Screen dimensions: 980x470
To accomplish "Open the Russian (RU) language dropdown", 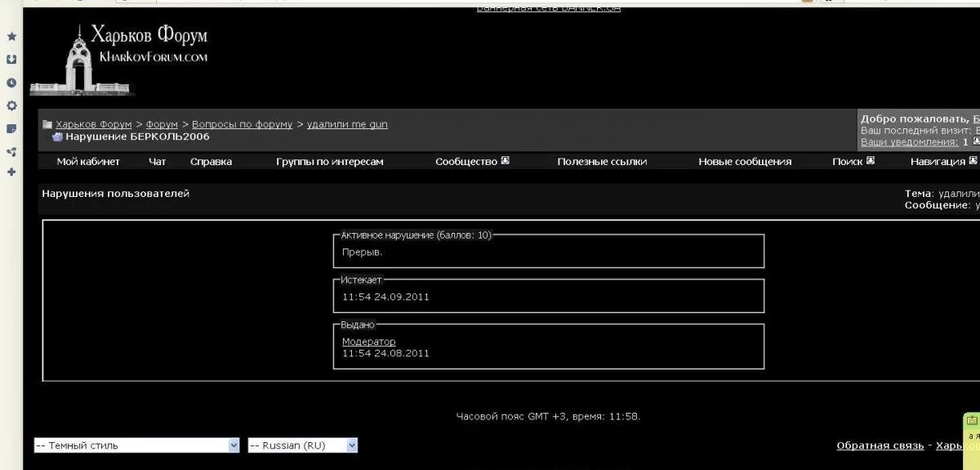I will (302, 445).
